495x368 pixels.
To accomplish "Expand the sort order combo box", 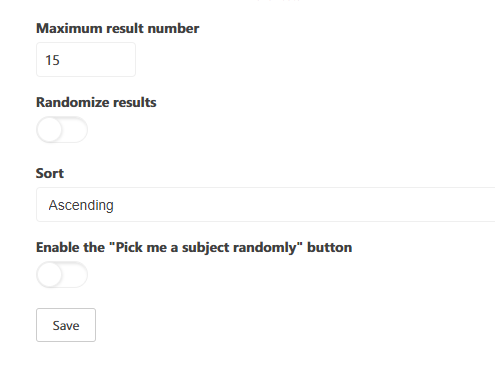I will point(265,205).
